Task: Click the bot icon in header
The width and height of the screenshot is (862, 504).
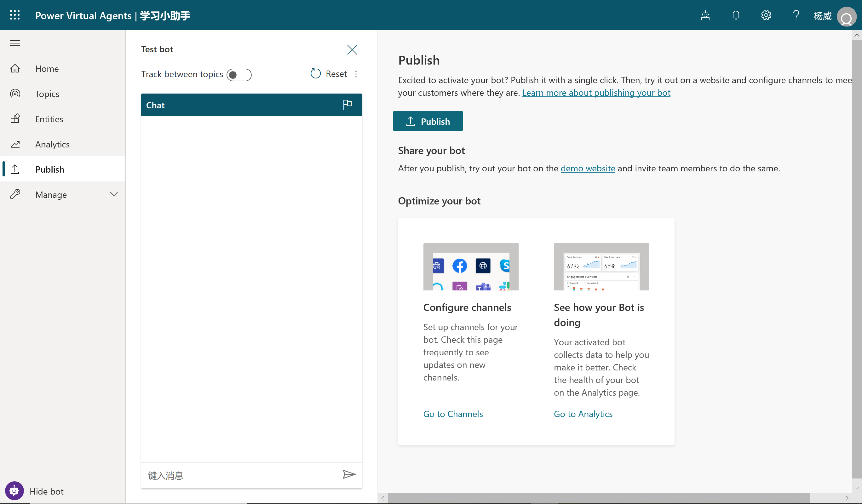Action: point(705,15)
